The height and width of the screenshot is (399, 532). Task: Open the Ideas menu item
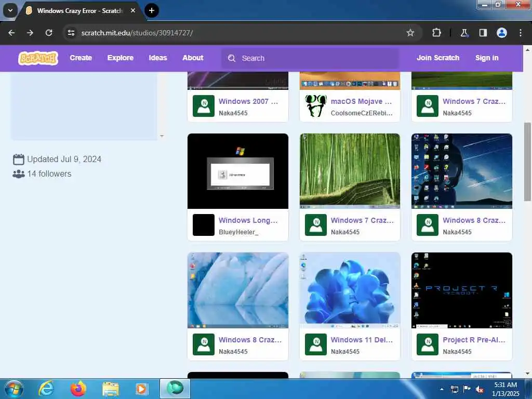158,58
